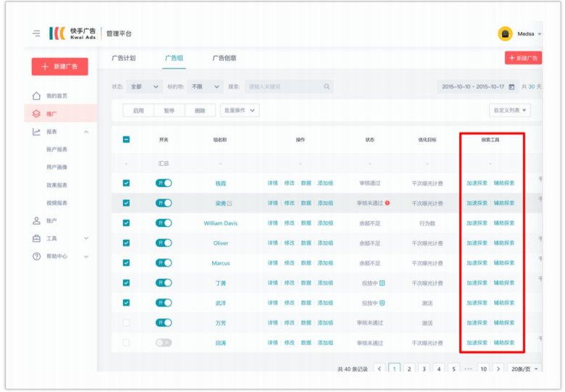Open the 批量操作 dropdown
Screen dimensions: 565x392
click(x=239, y=111)
